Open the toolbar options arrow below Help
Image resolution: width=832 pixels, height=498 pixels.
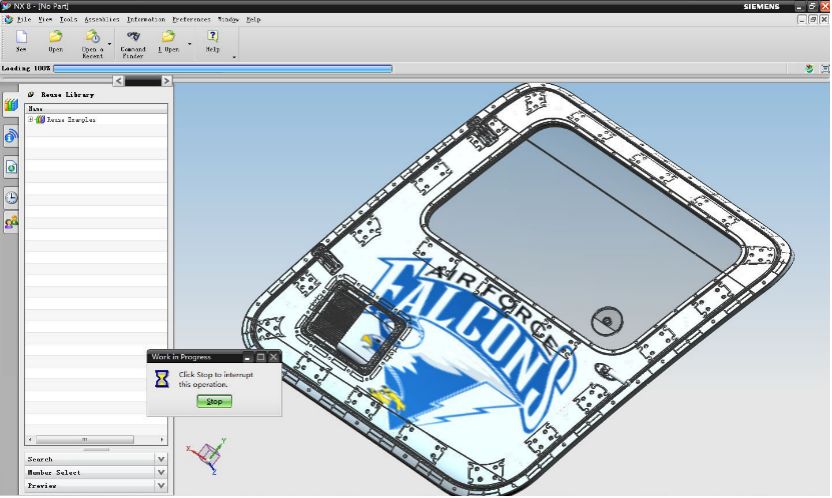tap(234, 57)
